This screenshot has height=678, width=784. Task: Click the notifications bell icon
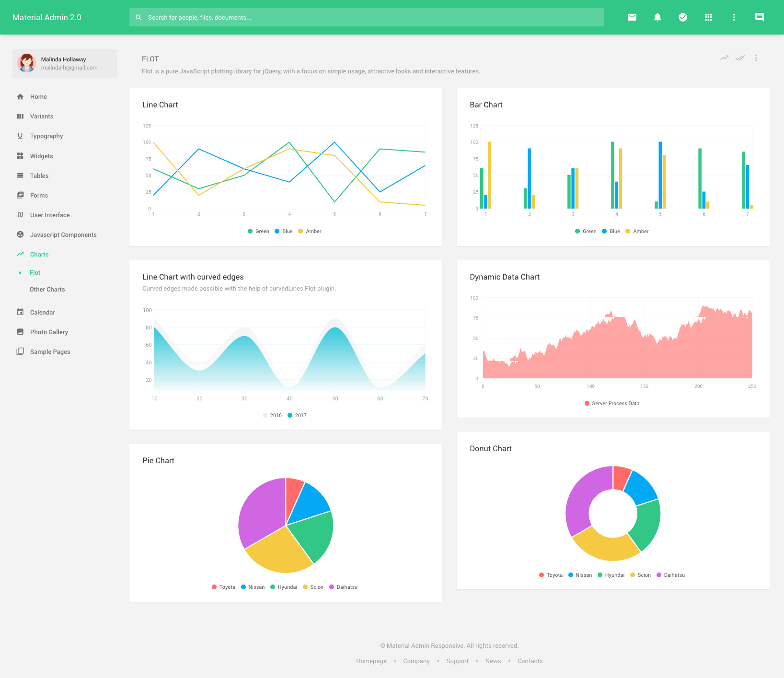click(x=657, y=17)
